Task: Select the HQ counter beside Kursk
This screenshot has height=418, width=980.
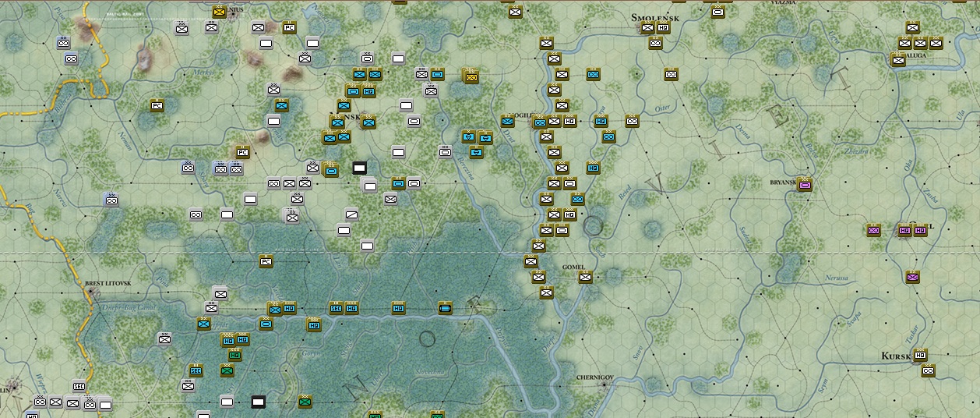Action: click(x=920, y=356)
